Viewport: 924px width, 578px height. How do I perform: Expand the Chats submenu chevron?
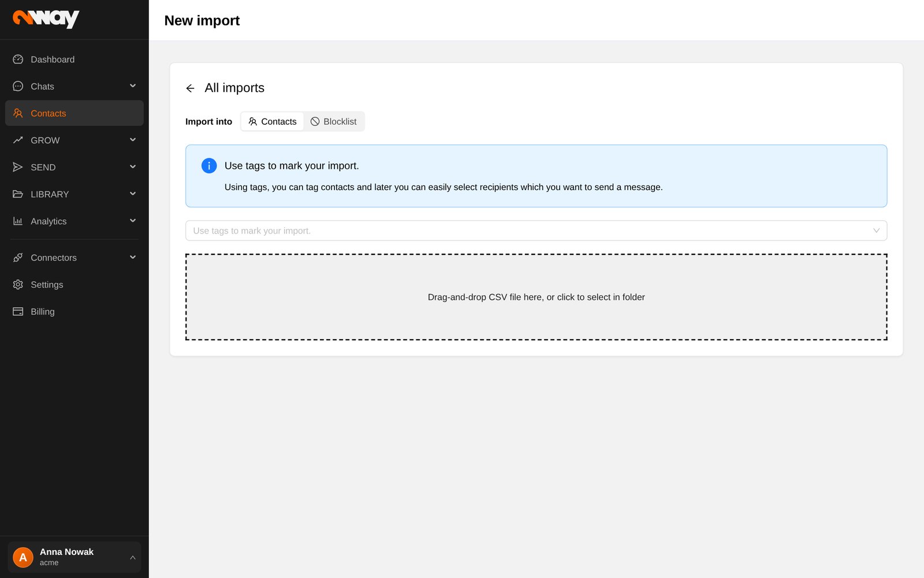[x=133, y=86]
